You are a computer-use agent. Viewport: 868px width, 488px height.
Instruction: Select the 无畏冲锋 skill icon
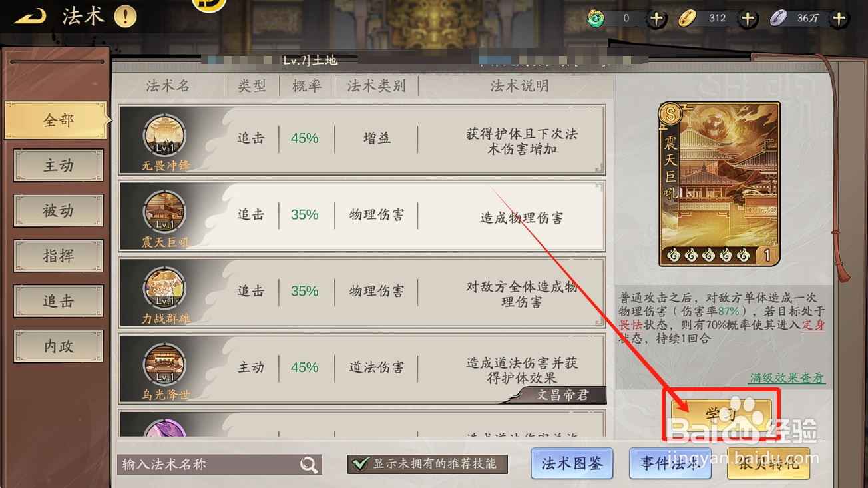pos(164,136)
